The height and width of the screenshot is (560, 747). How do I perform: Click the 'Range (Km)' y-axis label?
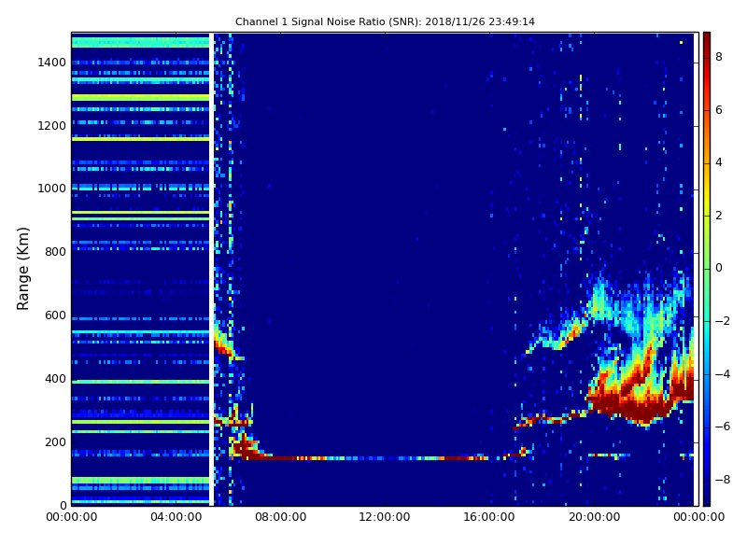[x=22, y=269]
